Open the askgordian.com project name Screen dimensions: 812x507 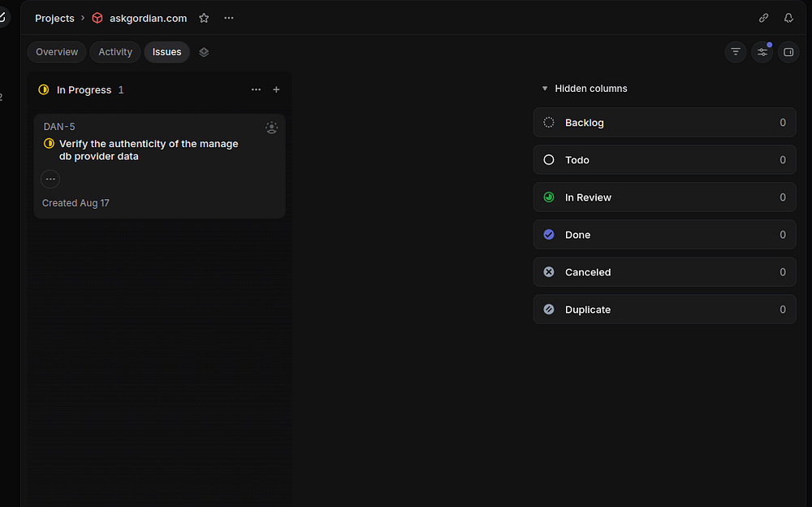point(148,18)
